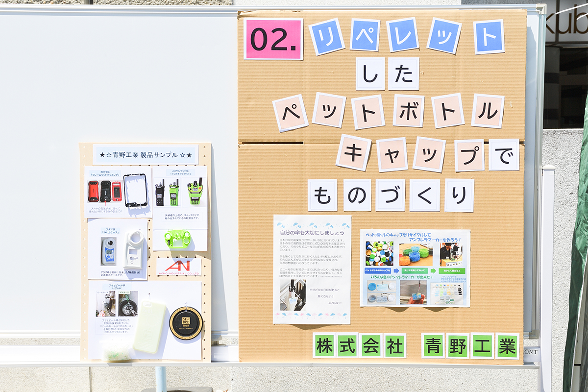The height and width of the screenshot is (392, 588).
Task: Click the green 溶かして固めると step label
Action: pos(451,270)
